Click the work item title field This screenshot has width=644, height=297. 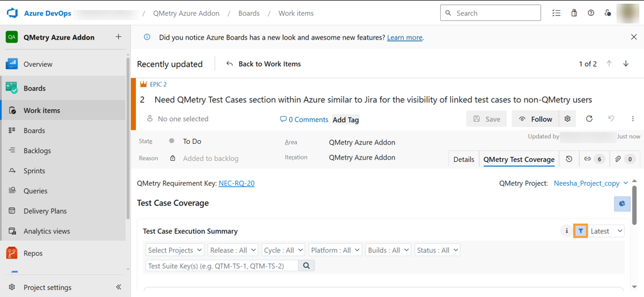tap(373, 100)
